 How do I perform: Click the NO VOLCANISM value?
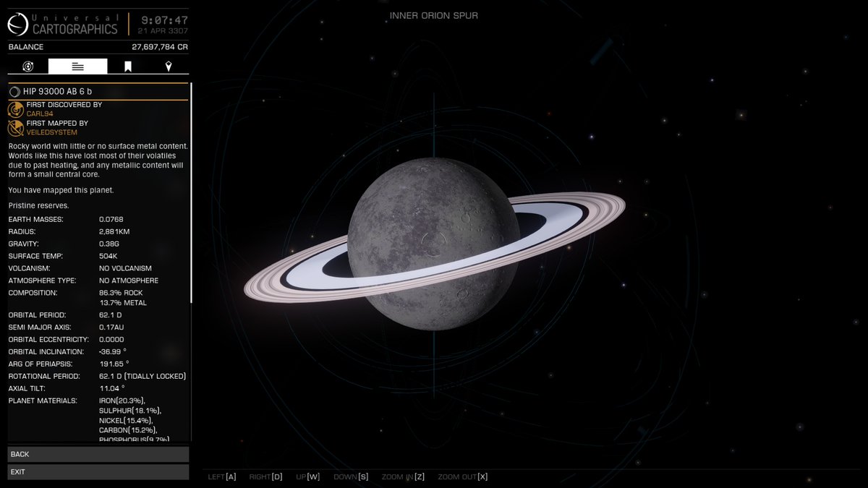[x=125, y=268]
